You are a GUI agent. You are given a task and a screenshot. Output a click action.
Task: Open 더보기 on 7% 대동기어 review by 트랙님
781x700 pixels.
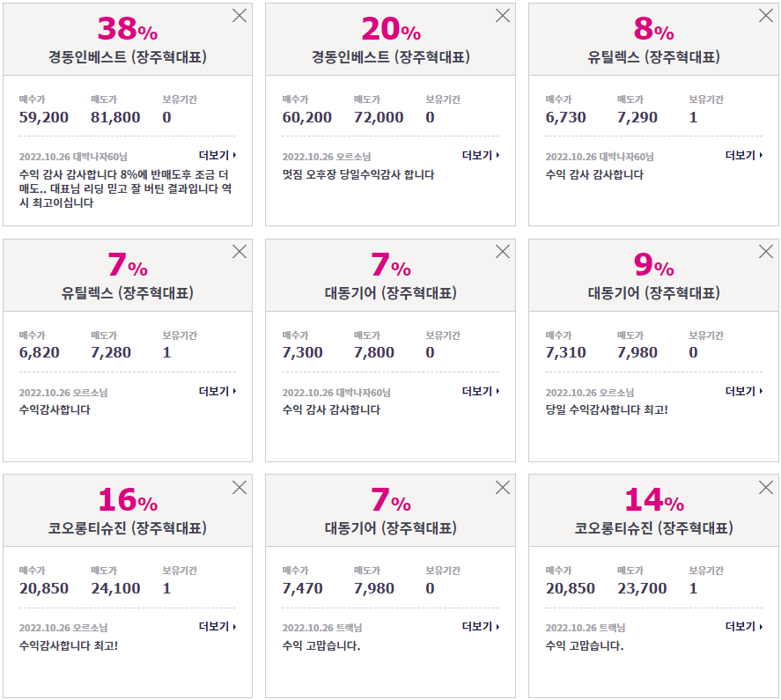pyautogui.click(x=480, y=626)
